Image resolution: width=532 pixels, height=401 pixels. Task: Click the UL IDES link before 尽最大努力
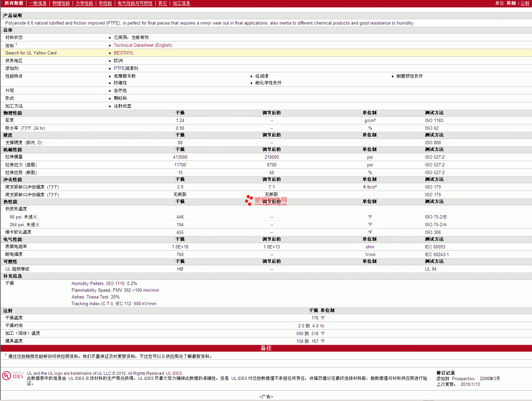tap(146, 378)
